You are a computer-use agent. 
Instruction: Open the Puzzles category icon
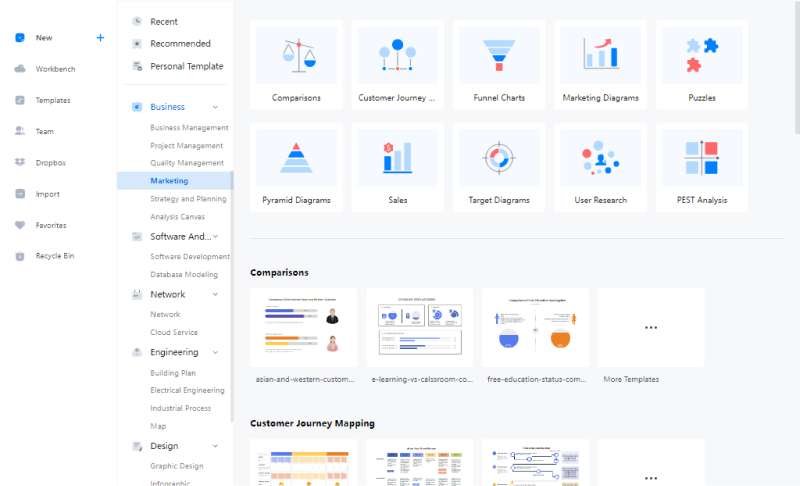[702, 55]
